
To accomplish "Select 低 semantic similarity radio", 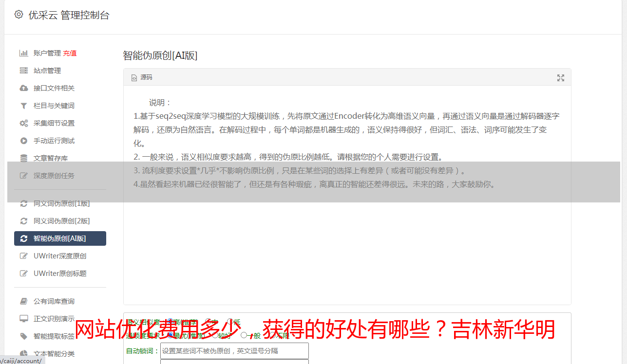I will 230,322.
